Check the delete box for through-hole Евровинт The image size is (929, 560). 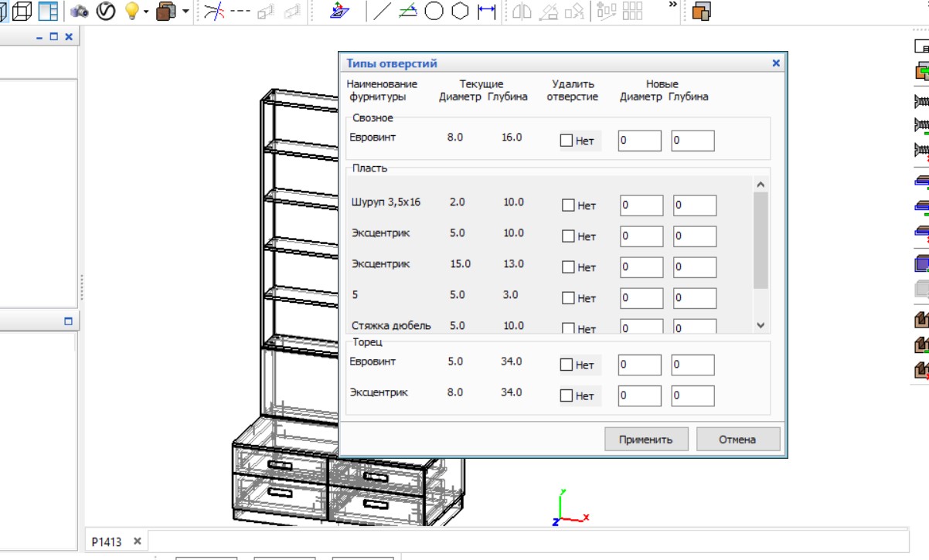(x=567, y=141)
